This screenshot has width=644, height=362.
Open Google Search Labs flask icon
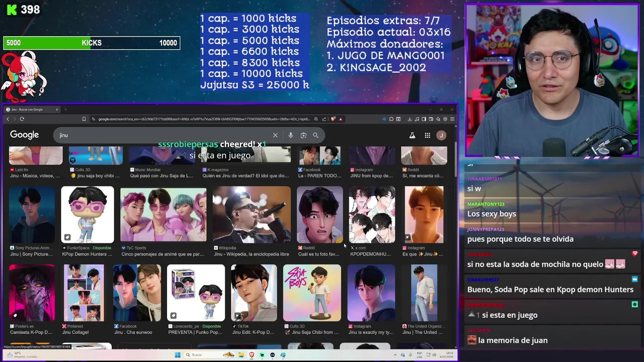(x=412, y=135)
